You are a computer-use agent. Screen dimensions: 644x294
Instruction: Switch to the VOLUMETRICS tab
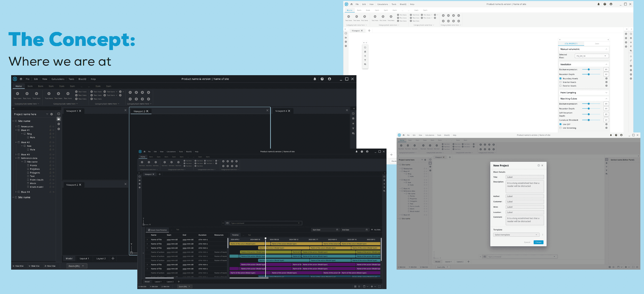point(571,44)
